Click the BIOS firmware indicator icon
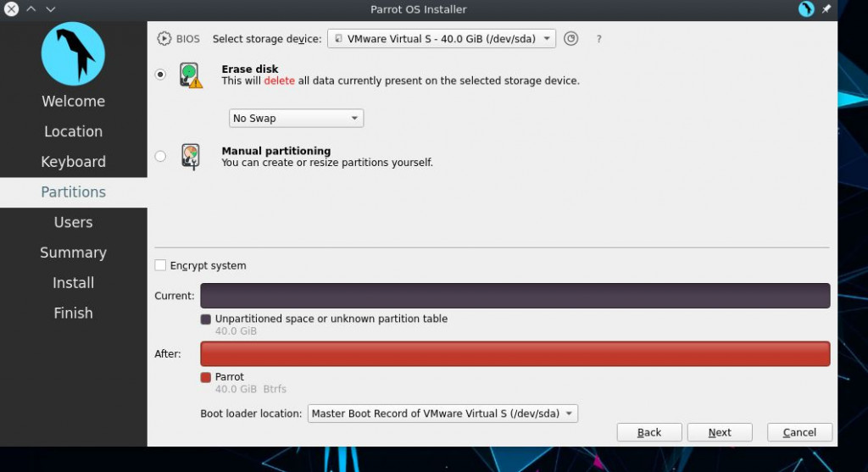 pyautogui.click(x=164, y=39)
